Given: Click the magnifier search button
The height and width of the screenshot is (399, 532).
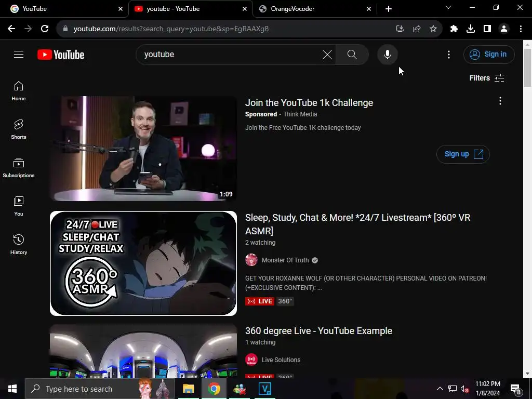Looking at the screenshot, I should point(352,54).
